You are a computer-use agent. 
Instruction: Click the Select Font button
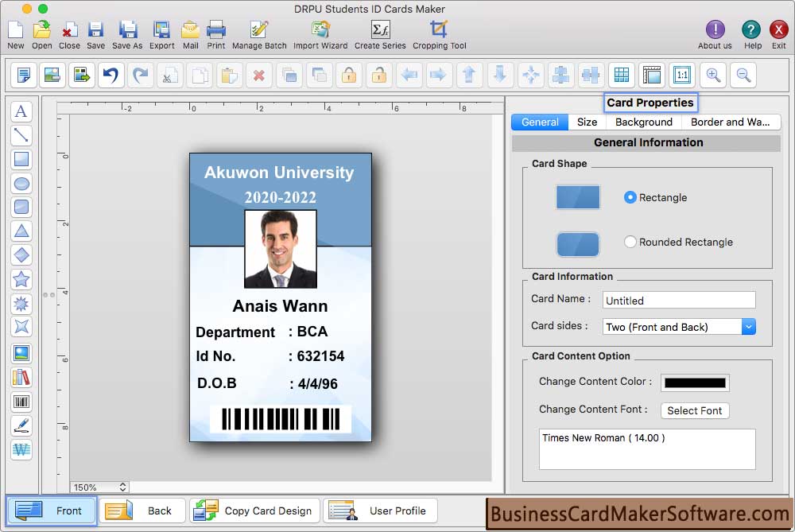pos(695,411)
